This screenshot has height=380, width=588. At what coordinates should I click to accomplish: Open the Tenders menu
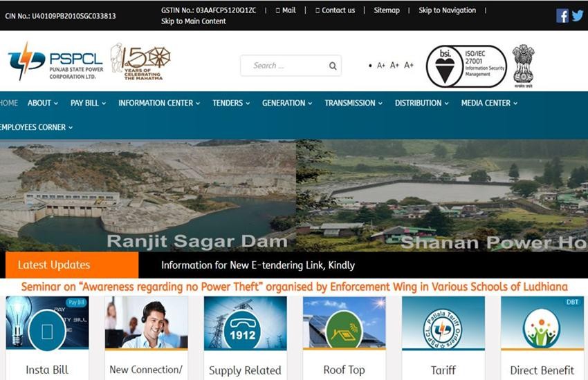231,103
